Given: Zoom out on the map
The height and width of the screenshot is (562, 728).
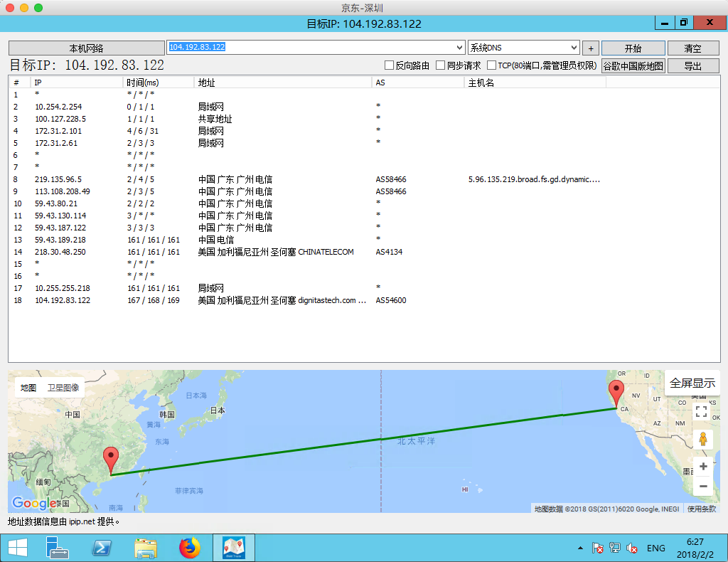Looking at the screenshot, I should pos(702,487).
